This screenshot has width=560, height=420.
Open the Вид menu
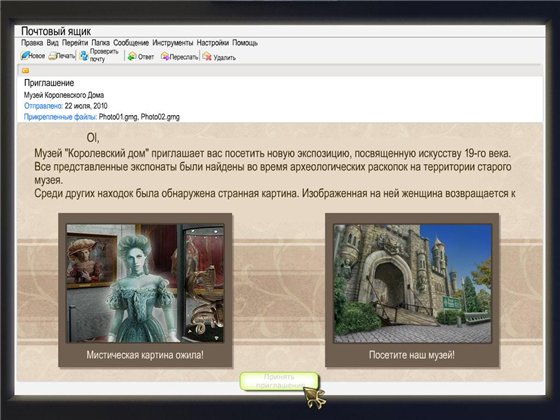click(x=52, y=43)
